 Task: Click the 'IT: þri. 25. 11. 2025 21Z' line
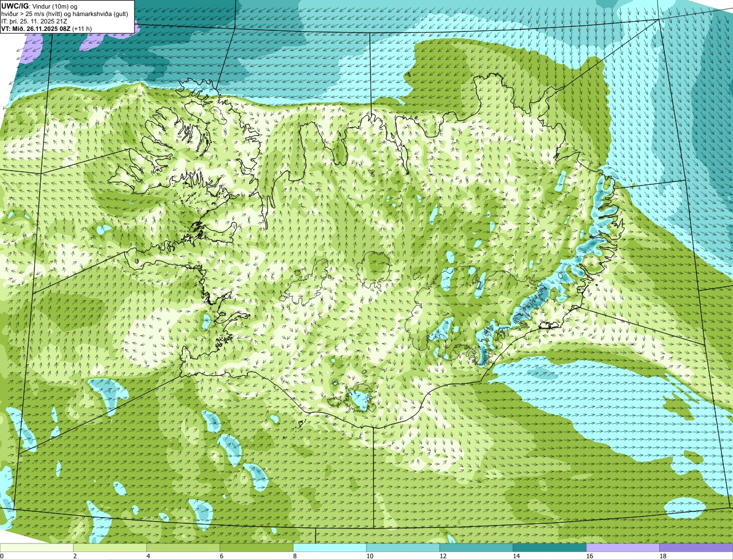point(36,21)
